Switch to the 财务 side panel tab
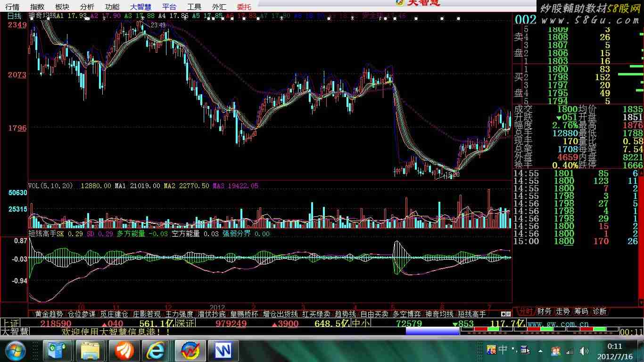 [544, 312]
